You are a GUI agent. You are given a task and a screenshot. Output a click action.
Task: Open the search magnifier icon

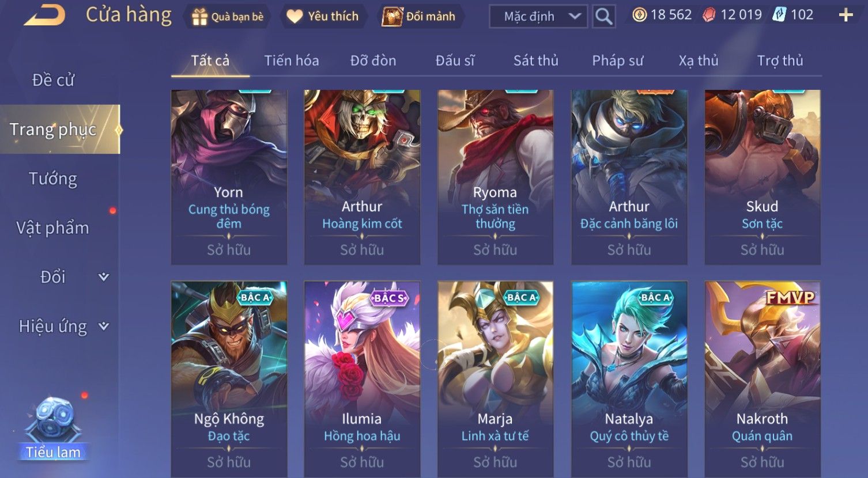click(603, 16)
